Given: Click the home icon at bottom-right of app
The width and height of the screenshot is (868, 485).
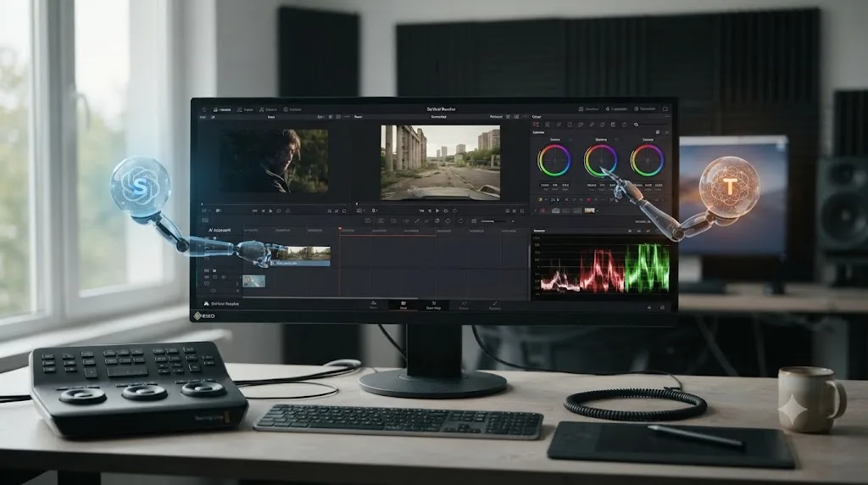Looking at the screenshot, I should point(649,307).
